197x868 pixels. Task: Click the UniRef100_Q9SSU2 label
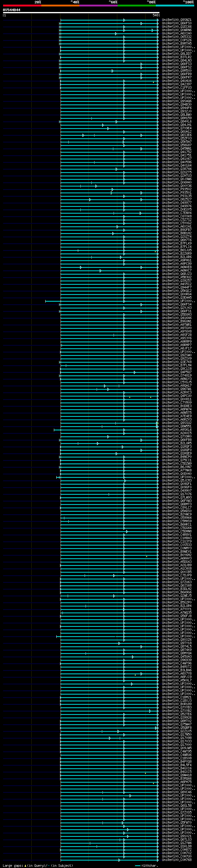pyautogui.click(x=176, y=423)
